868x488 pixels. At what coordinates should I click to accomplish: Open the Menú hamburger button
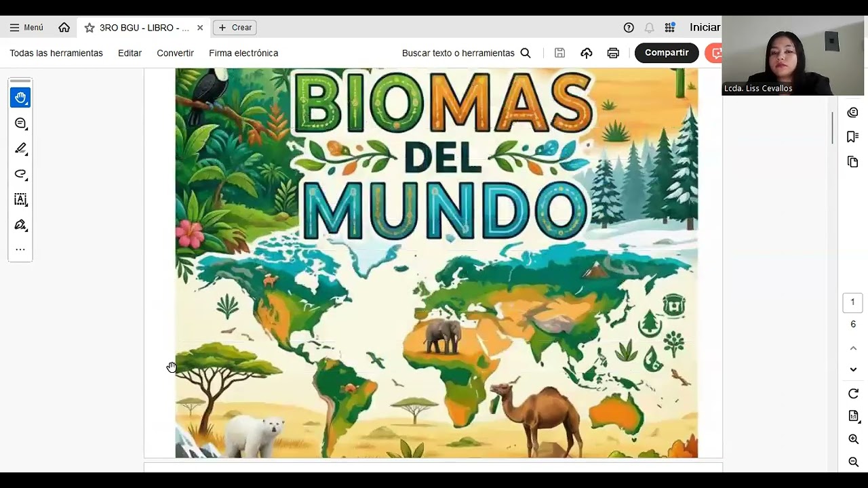(x=26, y=28)
